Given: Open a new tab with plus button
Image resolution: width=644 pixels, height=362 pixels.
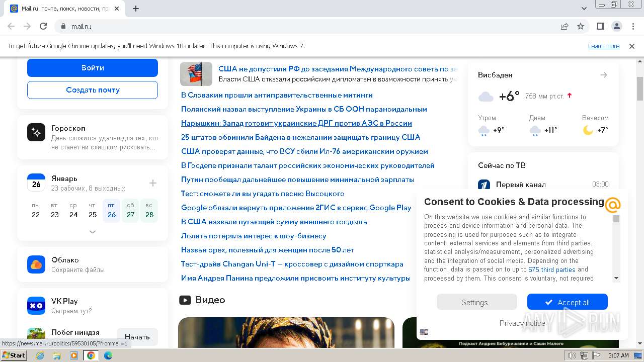Looking at the screenshot, I should tap(136, 9).
